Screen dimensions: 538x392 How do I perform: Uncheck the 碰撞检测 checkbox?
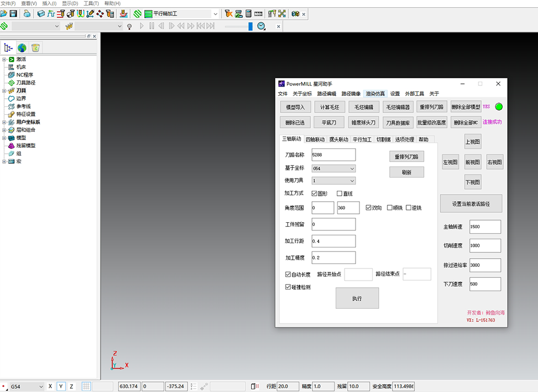[288, 287]
